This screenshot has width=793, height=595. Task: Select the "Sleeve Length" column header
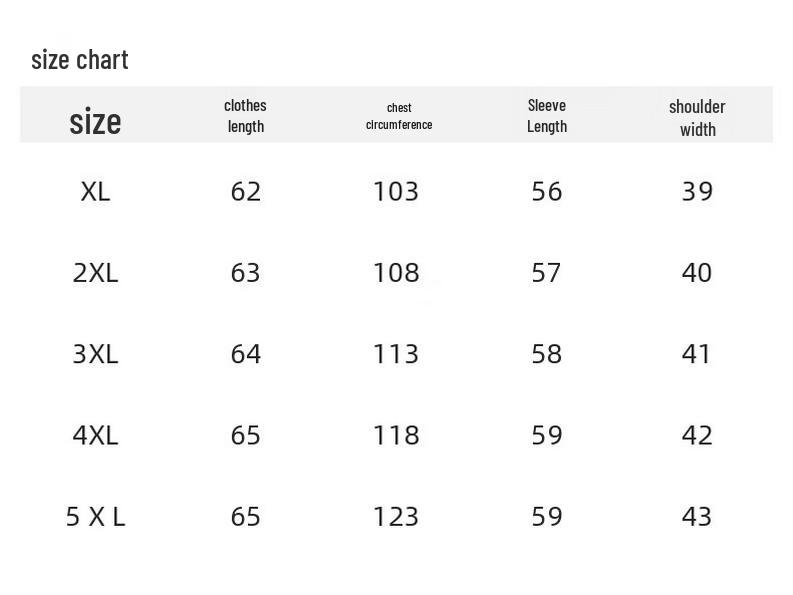click(547, 115)
